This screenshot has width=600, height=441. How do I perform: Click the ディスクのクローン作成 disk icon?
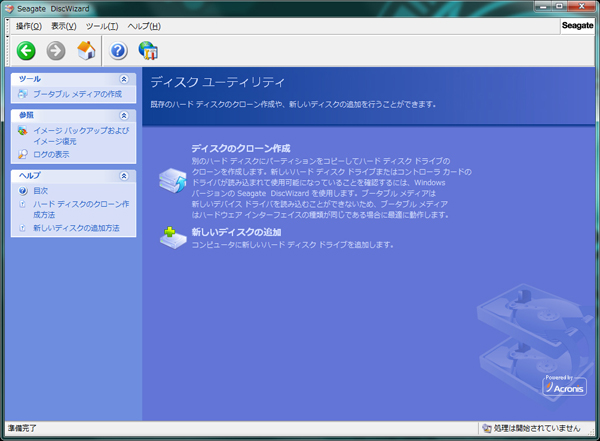click(x=173, y=181)
